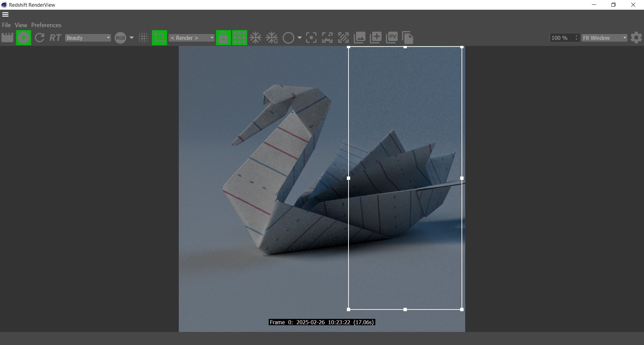Toggle the green render region crop tool
This screenshot has height=345, width=644.
click(159, 38)
